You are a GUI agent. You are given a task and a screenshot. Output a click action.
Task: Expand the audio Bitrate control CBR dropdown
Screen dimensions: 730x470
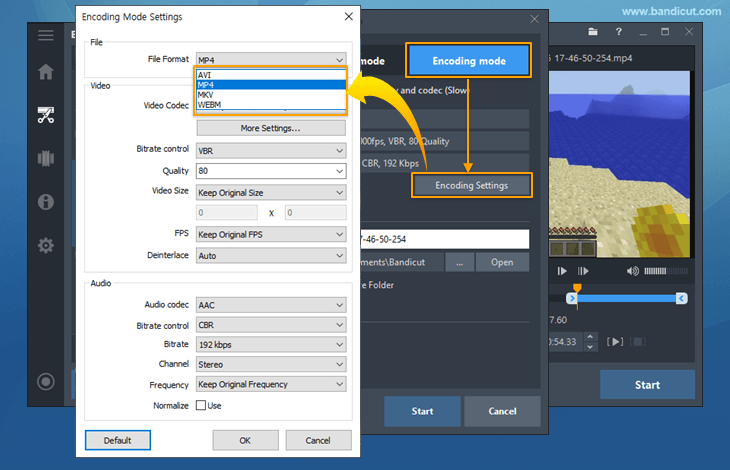(271, 325)
